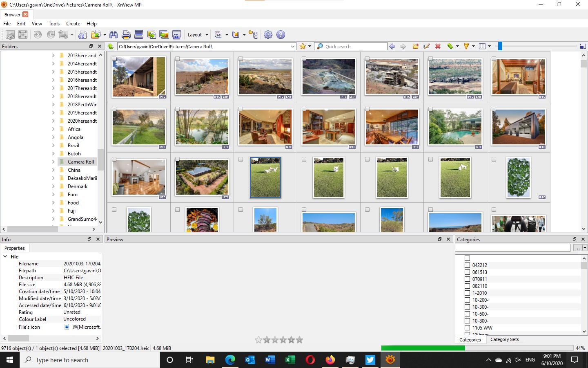Open Settings via the gear icon

pyautogui.click(x=268, y=35)
